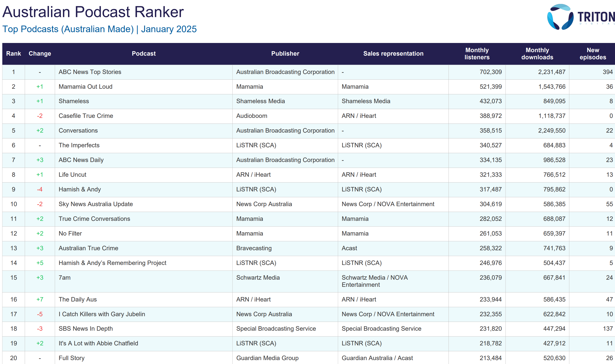Click monthly downloads value 2,231,487
Viewport: 615px width, 364px height.
coord(552,72)
